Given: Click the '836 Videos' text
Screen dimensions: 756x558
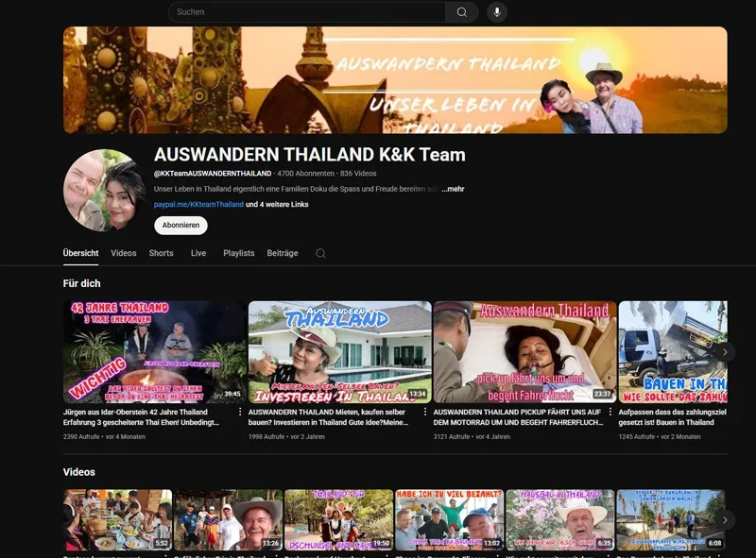Looking at the screenshot, I should click(358, 174).
